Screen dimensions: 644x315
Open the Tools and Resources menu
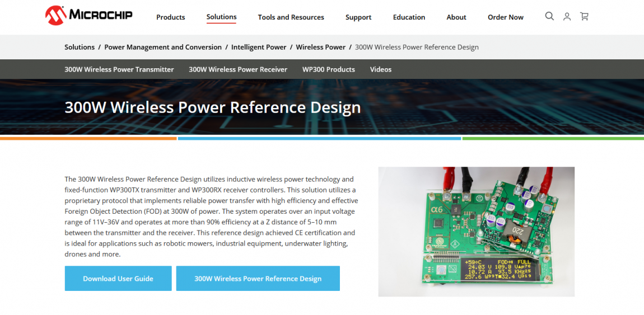click(291, 17)
